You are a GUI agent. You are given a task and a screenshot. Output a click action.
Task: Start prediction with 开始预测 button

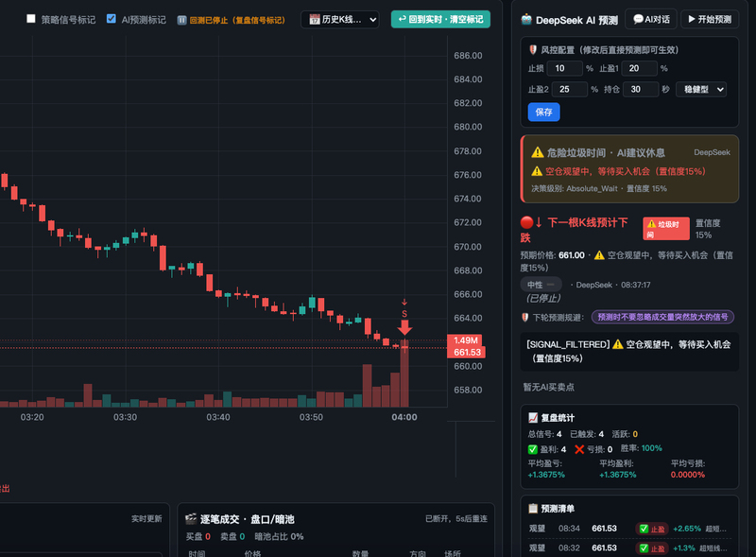pos(710,19)
